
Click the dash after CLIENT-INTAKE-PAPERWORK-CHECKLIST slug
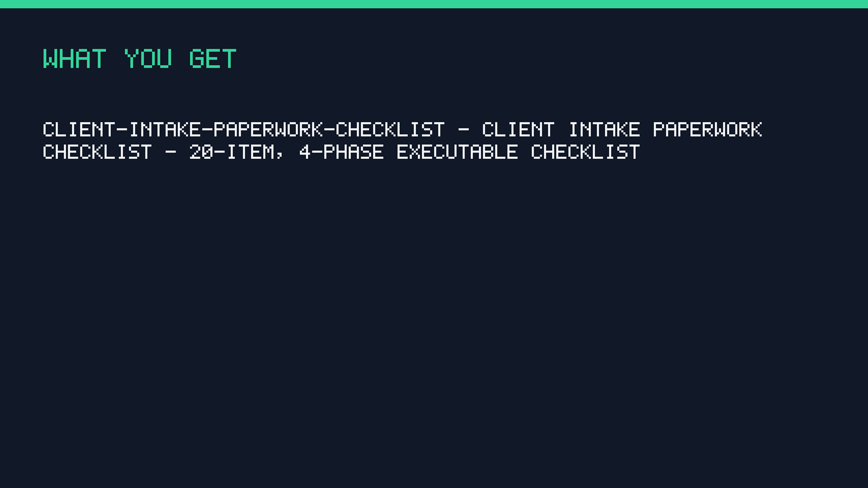(463, 130)
